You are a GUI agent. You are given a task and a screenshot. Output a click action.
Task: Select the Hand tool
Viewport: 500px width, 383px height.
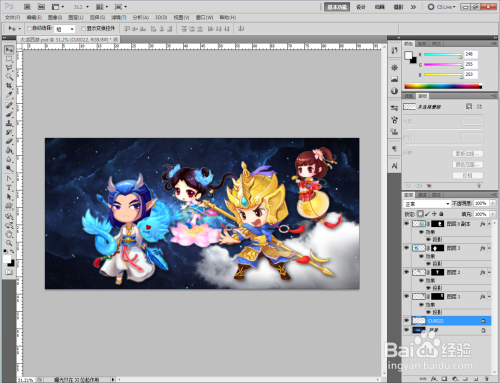coord(9,234)
